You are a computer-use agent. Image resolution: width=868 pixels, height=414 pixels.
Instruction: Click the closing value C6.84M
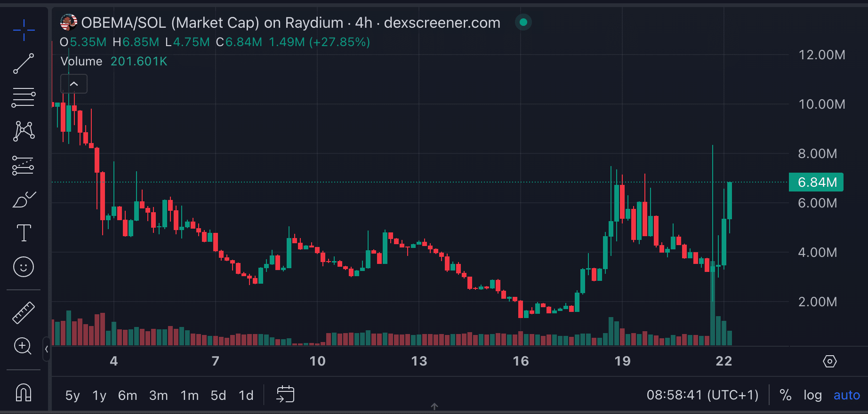(239, 42)
